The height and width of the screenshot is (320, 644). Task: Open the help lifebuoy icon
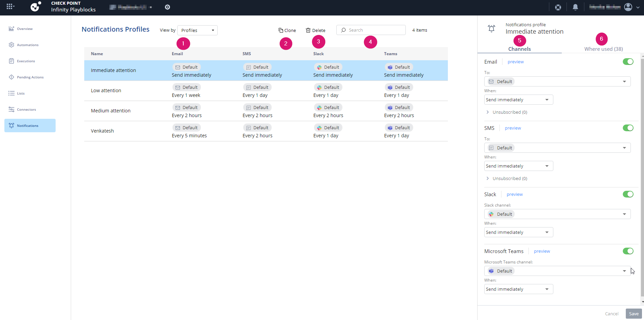(558, 7)
